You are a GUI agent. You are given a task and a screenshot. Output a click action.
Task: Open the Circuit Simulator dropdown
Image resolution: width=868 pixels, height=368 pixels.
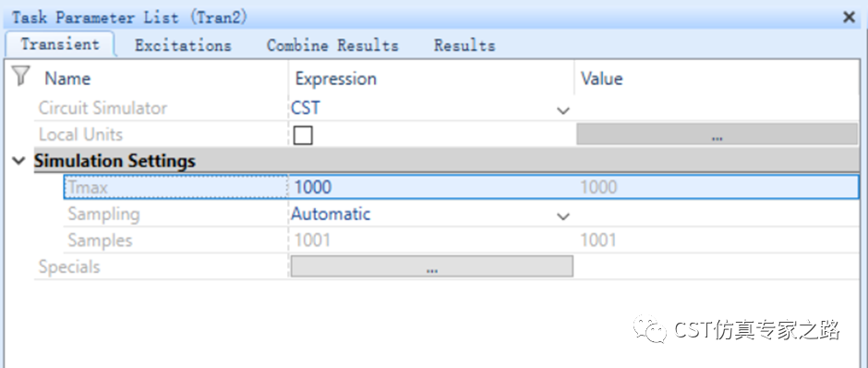[x=563, y=110]
